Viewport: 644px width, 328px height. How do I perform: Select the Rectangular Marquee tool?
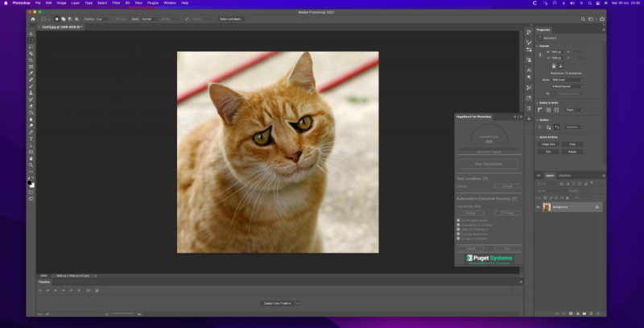[x=31, y=39]
